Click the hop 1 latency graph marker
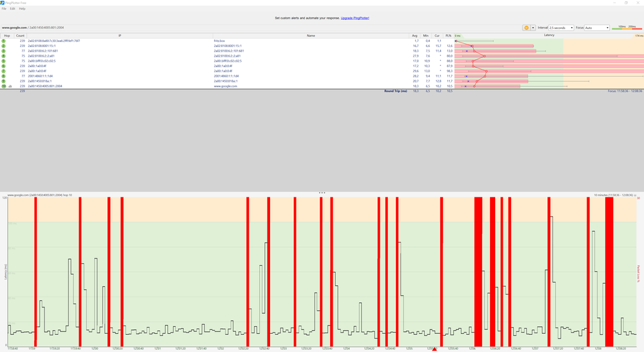The image size is (644, 352). [x=456, y=41]
